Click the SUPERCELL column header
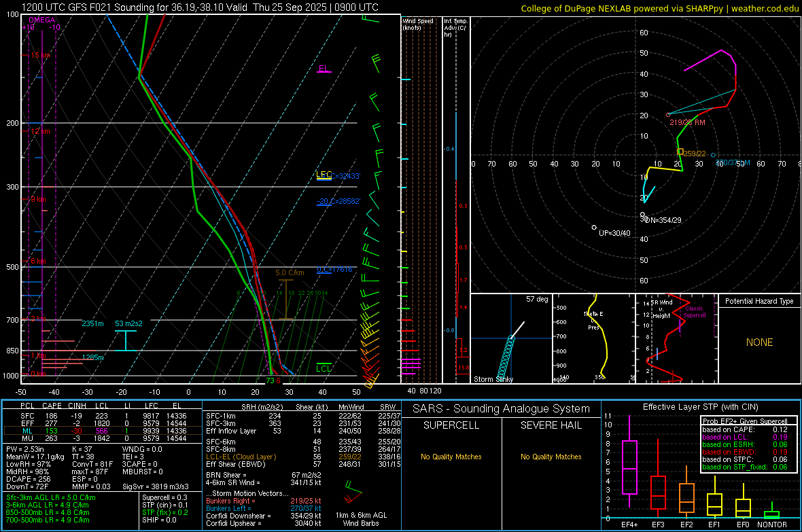Screen dimensions: 802x532 pos(451,425)
